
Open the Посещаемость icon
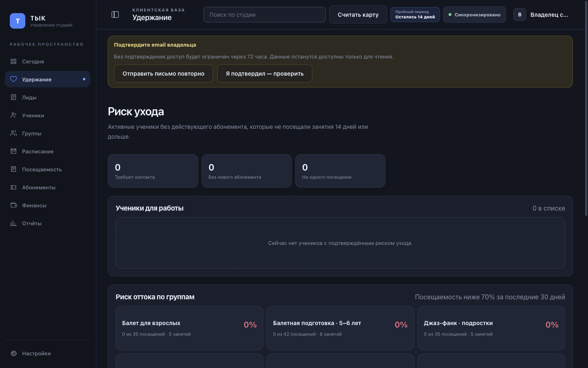tap(13, 169)
